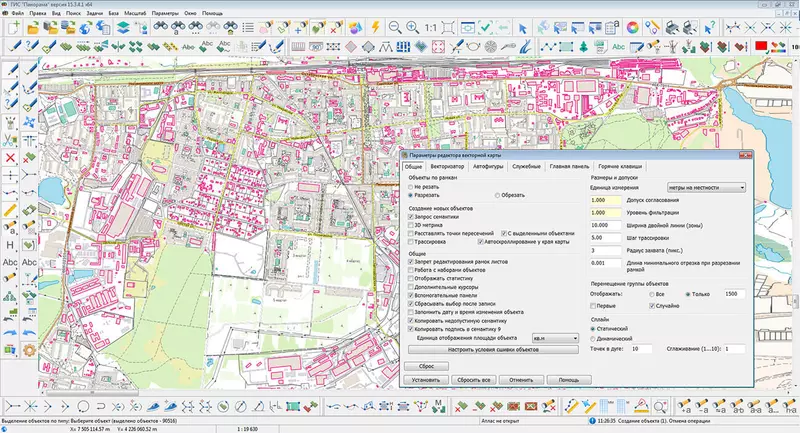This screenshot has height=433, width=800.
Task: Select the Обрезать radio button
Action: pos(499,195)
